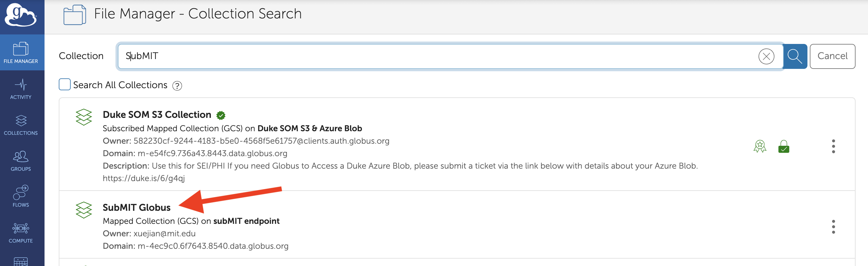Click the SubMIT Globus stacked-layers icon
The image size is (868, 266).
84,210
